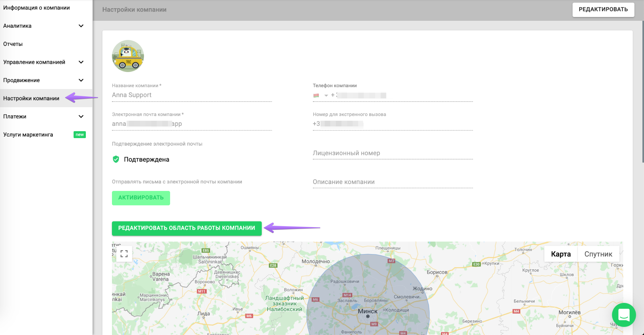Click the Лицензионный номер input field
644x335 pixels.
click(x=392, y=153)
